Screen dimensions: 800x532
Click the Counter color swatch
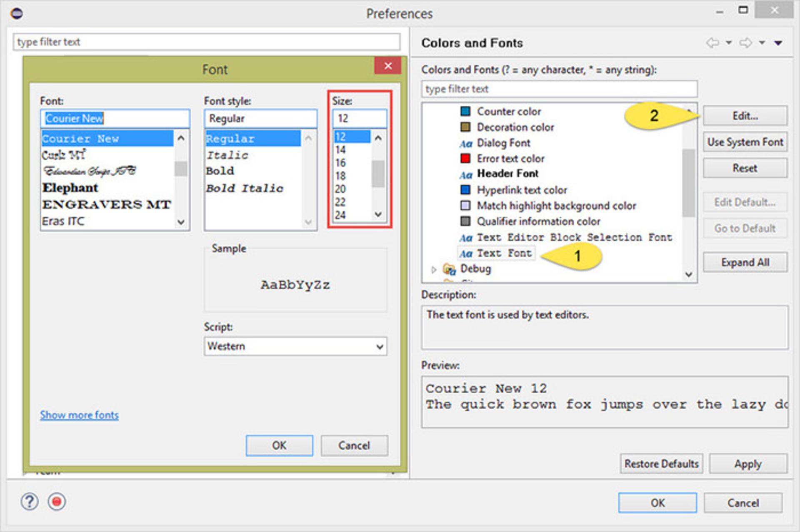tap(465, 111)
